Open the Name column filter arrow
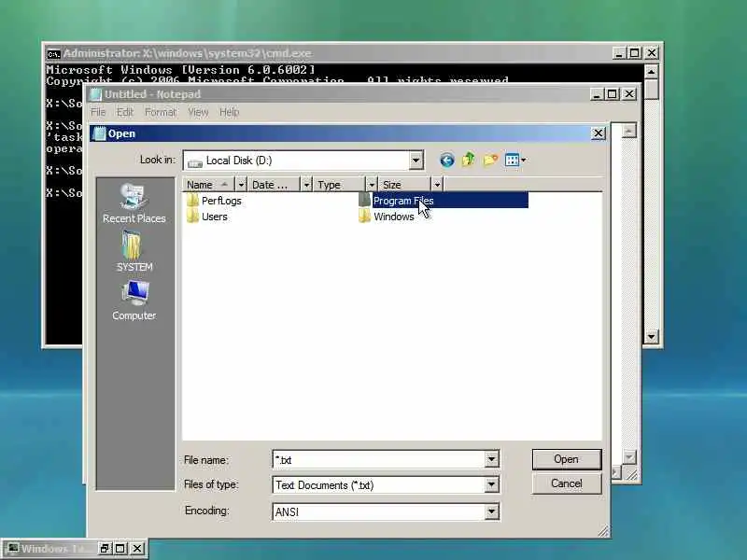 click(241, 184)
